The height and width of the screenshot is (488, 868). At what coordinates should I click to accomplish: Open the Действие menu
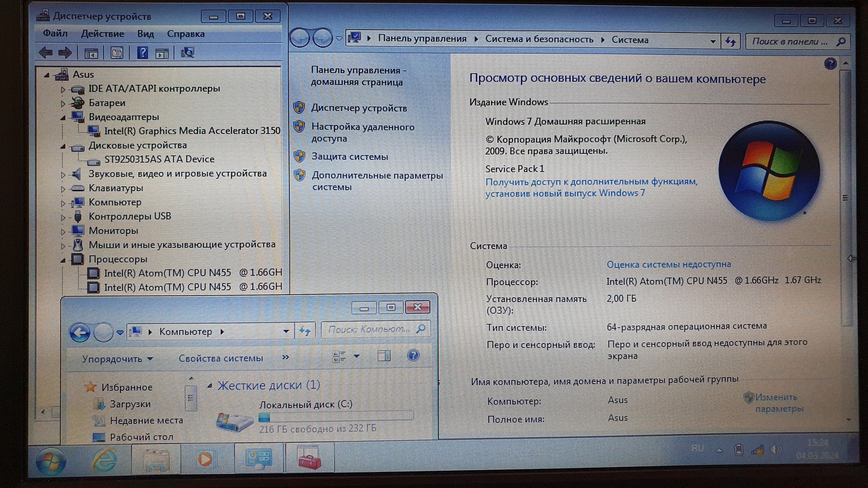(103, 34)
